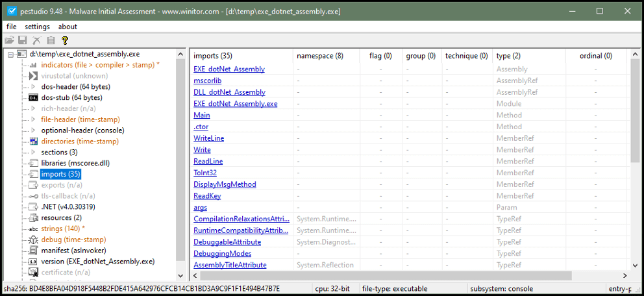
Task: Open the Main method link
Action: [202, 115]
